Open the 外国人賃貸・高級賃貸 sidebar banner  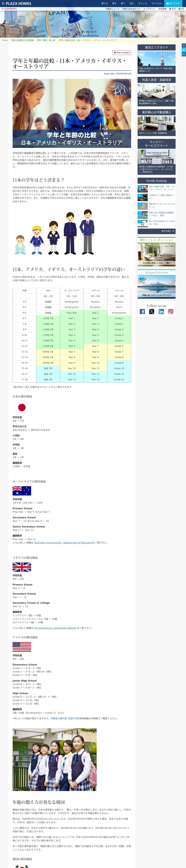pos(156,92)
